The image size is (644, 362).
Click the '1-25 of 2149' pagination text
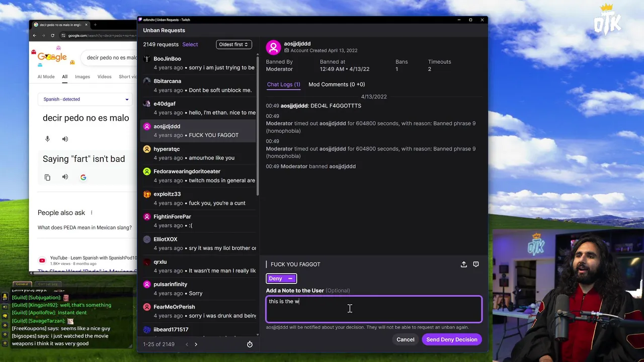tap(158, 344)
